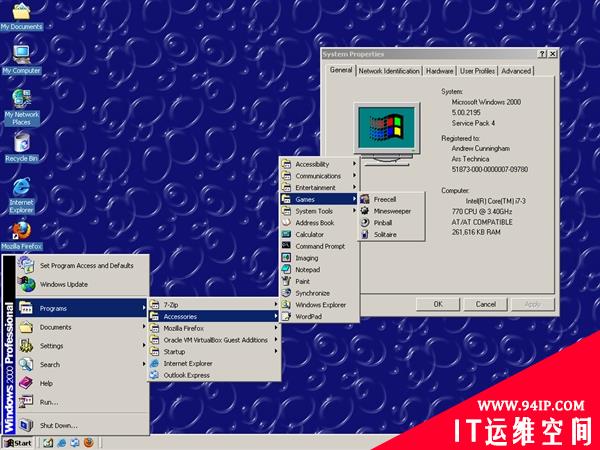Select the Accessories program group
This screenshot has height=450, width=600.
tap(214, 316)
